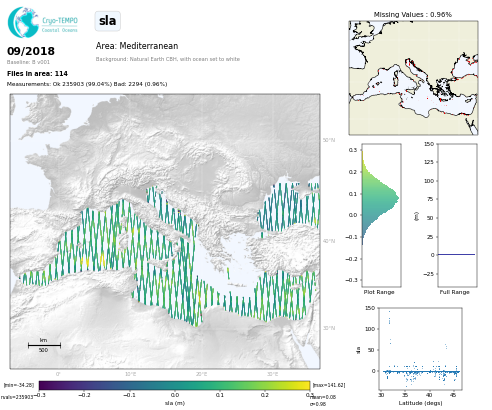Click the blue line in Full Range plot
This screenshot has width=492, height=410.
[x=456, y=255]
